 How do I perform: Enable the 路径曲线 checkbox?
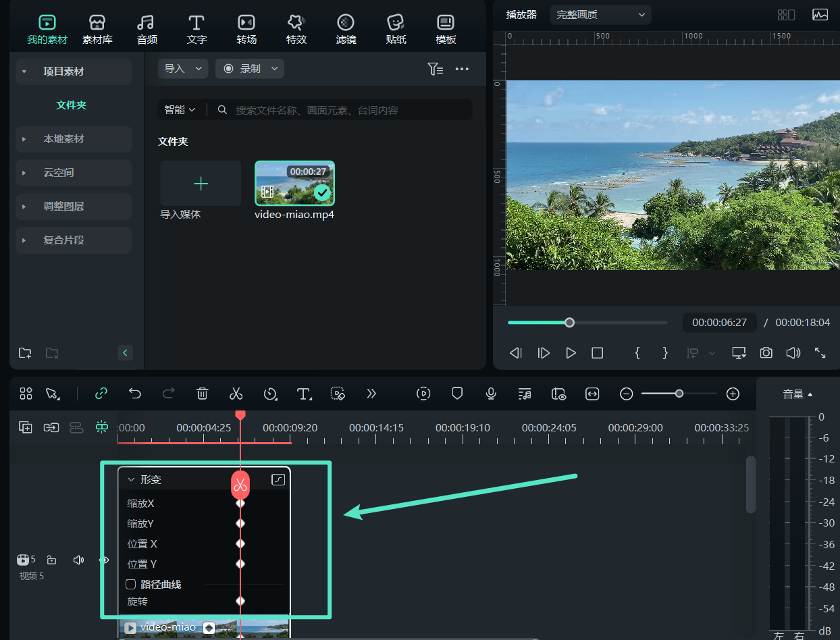tap(131, 584)
